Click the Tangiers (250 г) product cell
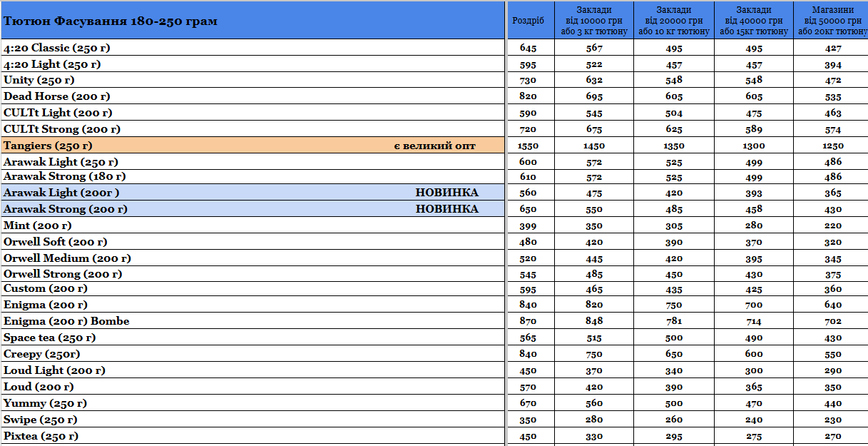This screenshot has height=446, width=868. pos(252,145)
